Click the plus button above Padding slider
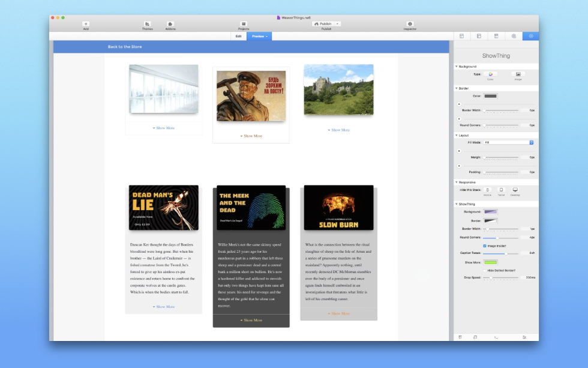The height and width of the screenshot is (368, 588). 459,166
